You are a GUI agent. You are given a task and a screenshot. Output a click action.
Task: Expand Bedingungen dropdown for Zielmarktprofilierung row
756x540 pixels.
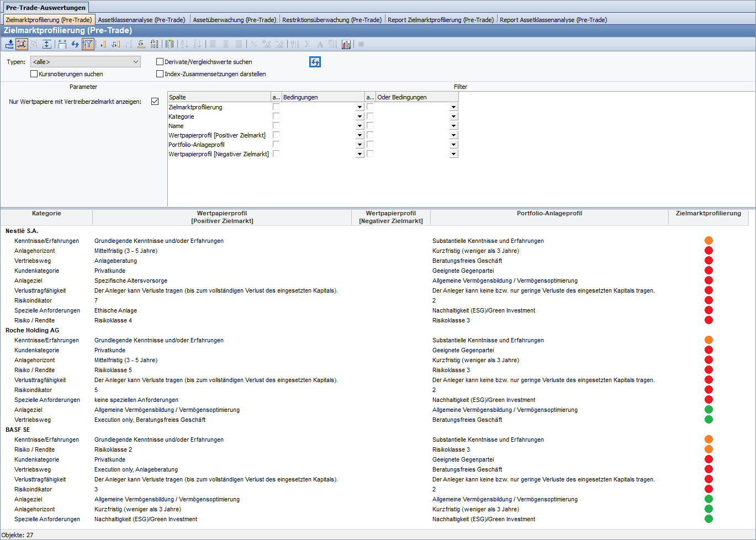point(360,108)
